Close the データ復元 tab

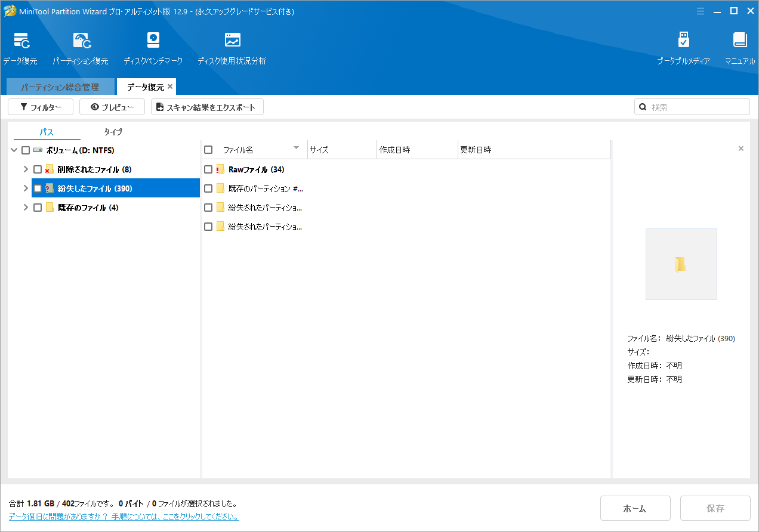(x=170, y=86)
